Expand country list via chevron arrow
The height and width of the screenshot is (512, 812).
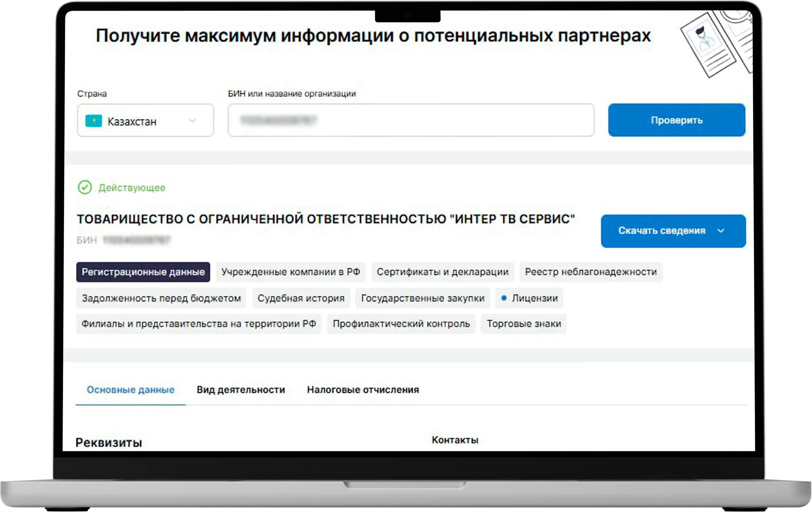pos(192,121)
